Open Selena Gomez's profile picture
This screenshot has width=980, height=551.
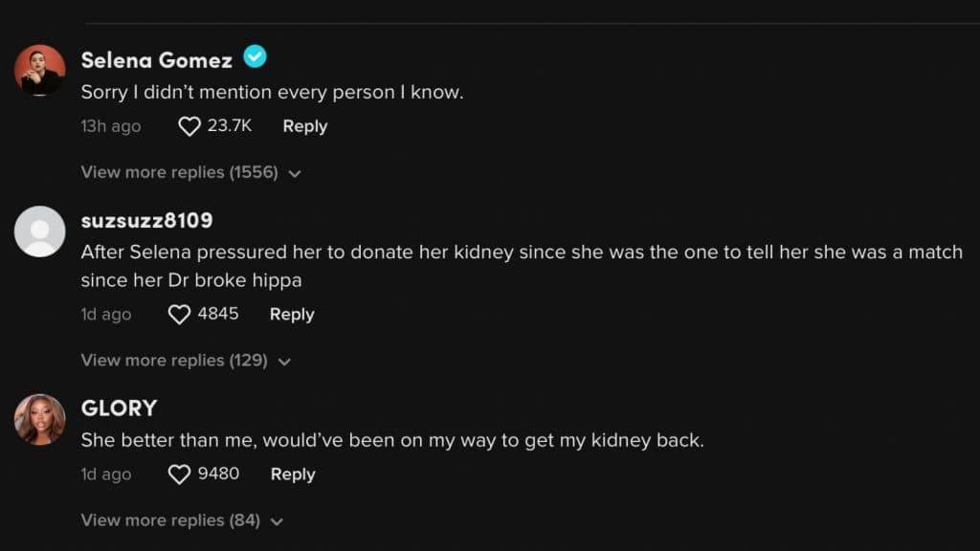point(40,70)
